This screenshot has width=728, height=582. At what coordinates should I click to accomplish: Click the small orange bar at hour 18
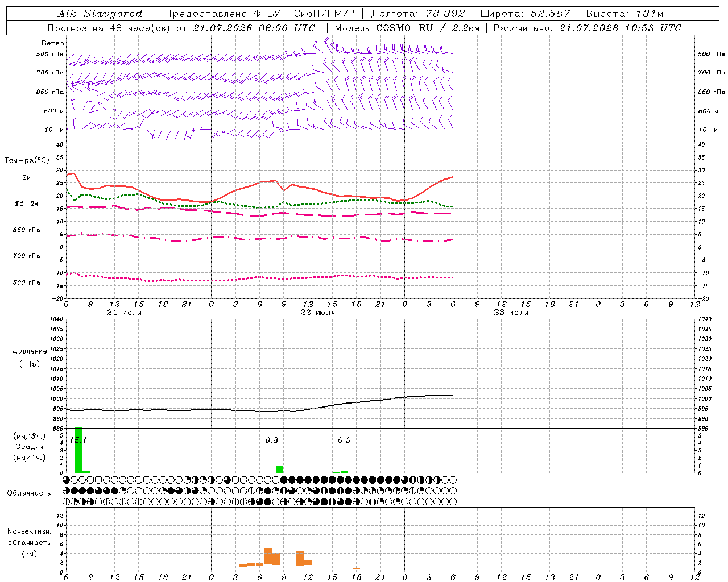point(356,568)
